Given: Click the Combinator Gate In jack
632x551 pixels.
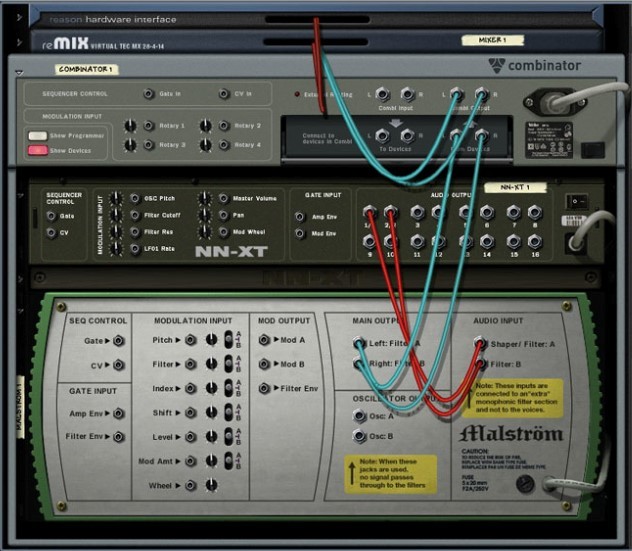Looking at the screenshot, I should coord(149,94).
